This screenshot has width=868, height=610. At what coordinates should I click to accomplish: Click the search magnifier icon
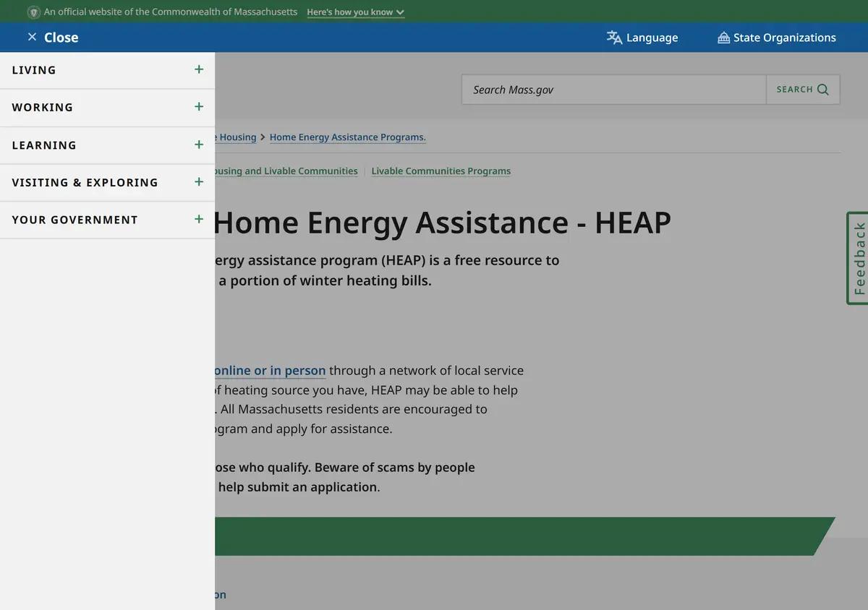(823, 90)
